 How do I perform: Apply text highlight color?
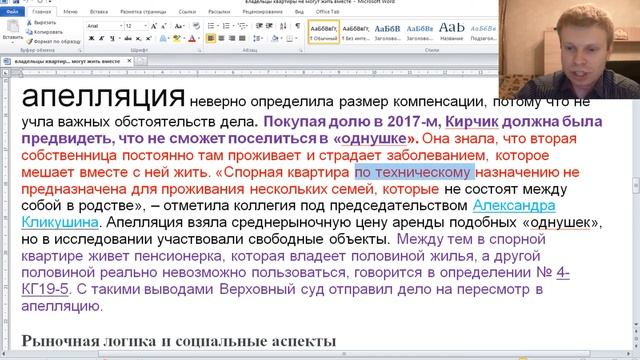click(x=177, y=38)
